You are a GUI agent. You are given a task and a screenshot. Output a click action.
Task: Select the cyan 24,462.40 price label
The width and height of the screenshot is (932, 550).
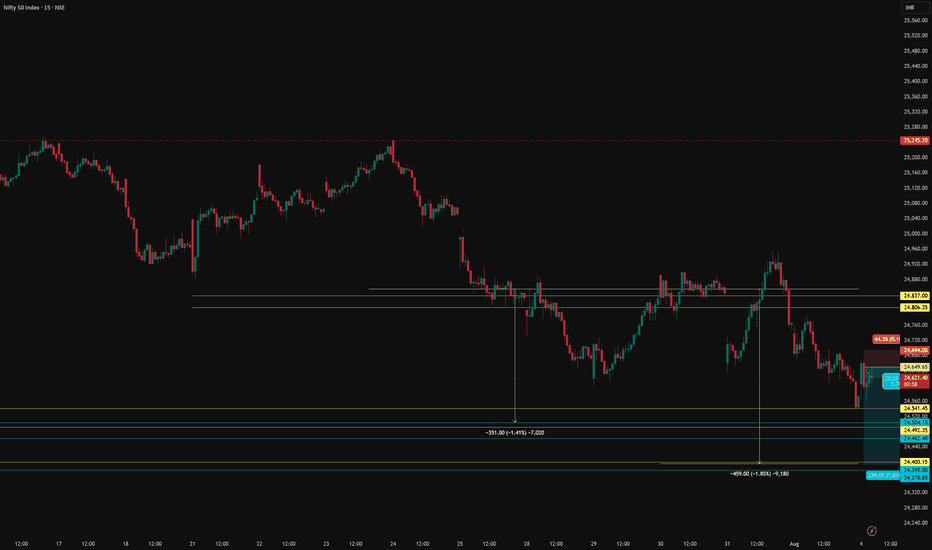coord(915,438)
